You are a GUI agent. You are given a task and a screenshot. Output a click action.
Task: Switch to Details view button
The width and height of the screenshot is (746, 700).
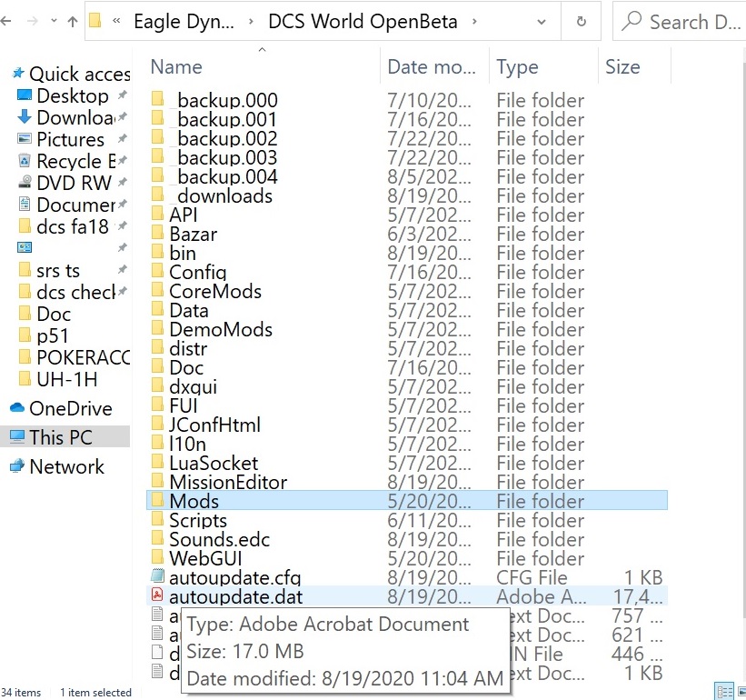coord(725,691)
